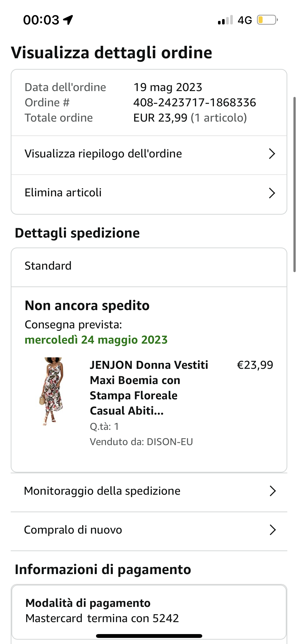Tap the cellular signal strength icon
This screenshot has height=644, width=298.
click(225, 20)
